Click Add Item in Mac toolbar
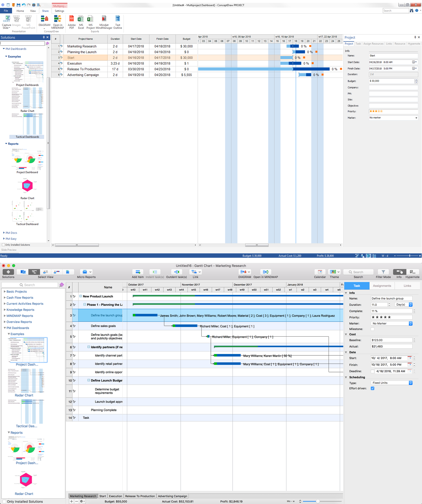Image resolution: width=422 pixels, height=504 pixels. [138, 272]
